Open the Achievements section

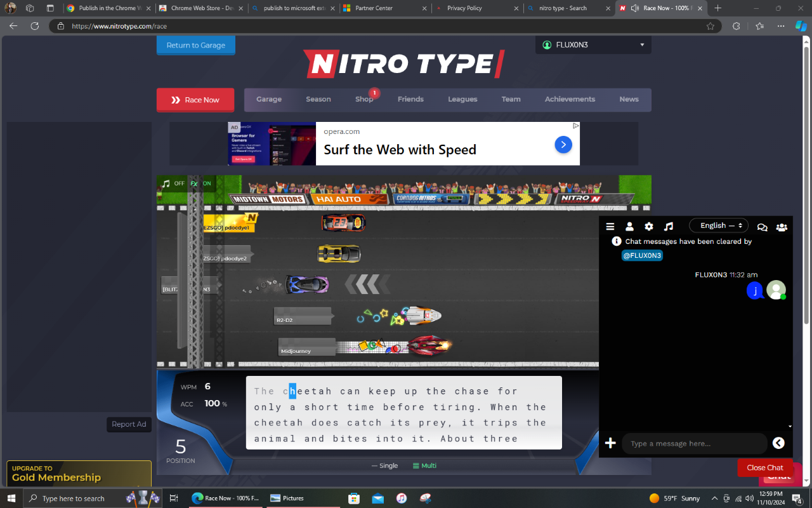pyautogui.click(x=569, y=100)
